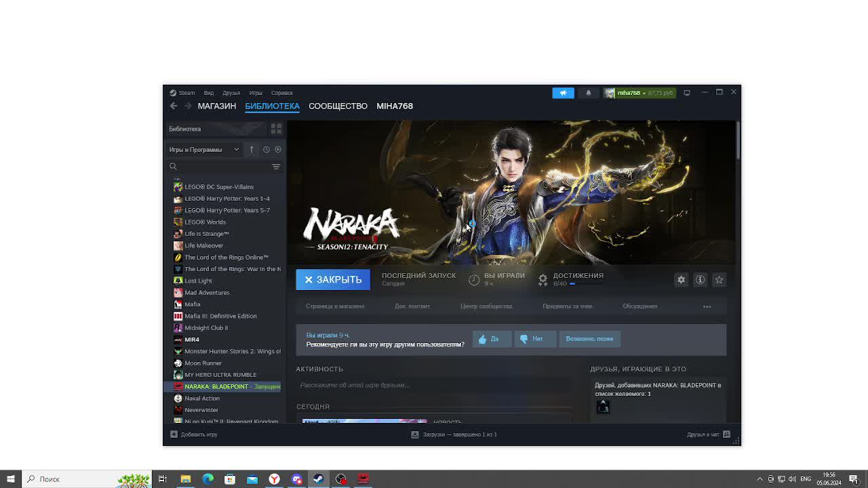The width and height of the screenshot is (868, 488).
Task: Click the add game plus icon
Action: coord(174,434)
